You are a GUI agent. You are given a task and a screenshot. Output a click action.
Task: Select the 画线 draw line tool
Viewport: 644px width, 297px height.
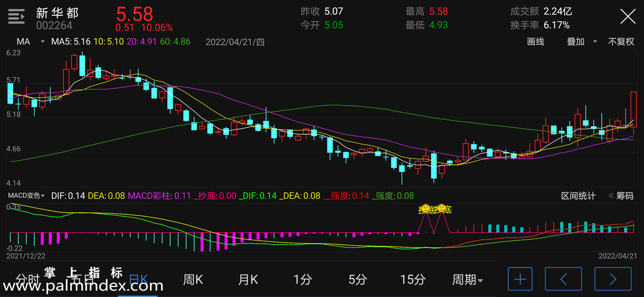[535, 42]
